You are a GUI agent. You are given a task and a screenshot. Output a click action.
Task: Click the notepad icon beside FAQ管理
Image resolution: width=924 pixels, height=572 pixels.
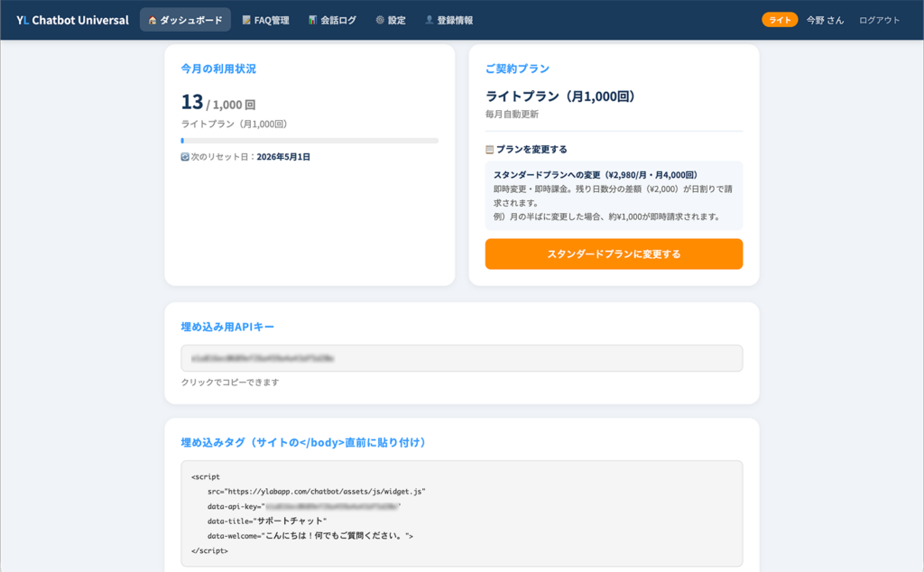coord(246,20)
